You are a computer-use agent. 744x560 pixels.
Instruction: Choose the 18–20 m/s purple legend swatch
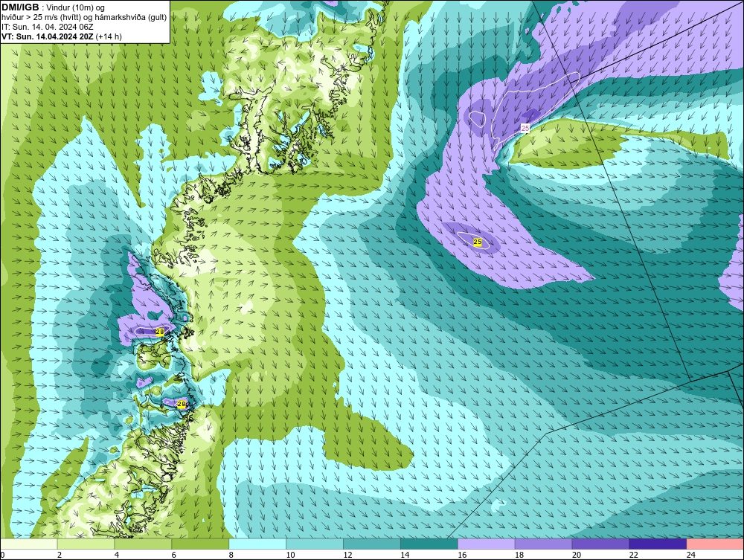pos(543,544)
